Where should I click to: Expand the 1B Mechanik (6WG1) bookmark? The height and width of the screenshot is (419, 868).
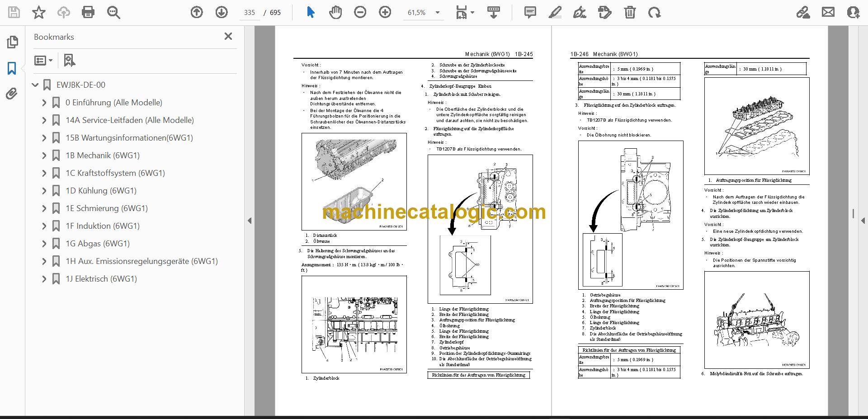point(44,155)
